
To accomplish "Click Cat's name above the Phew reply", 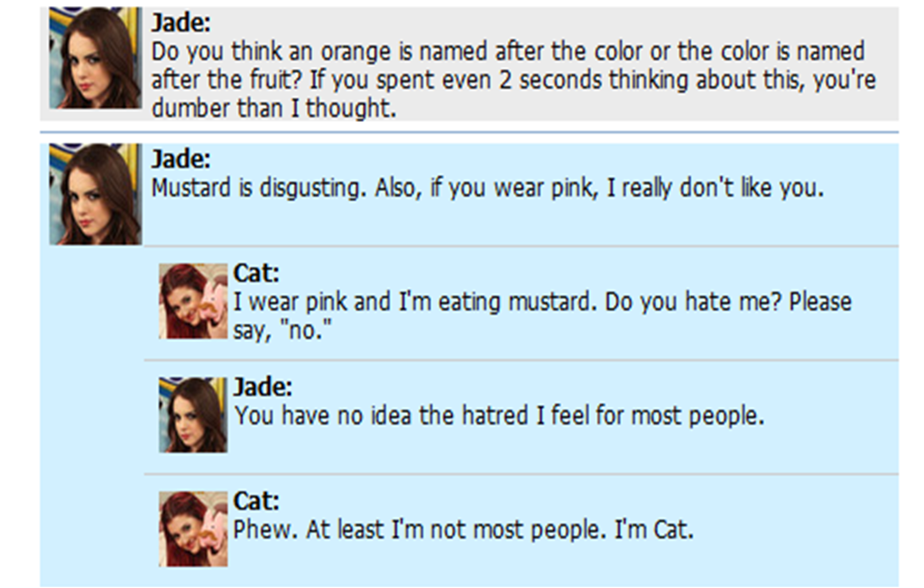I will (x=256, y=501).
